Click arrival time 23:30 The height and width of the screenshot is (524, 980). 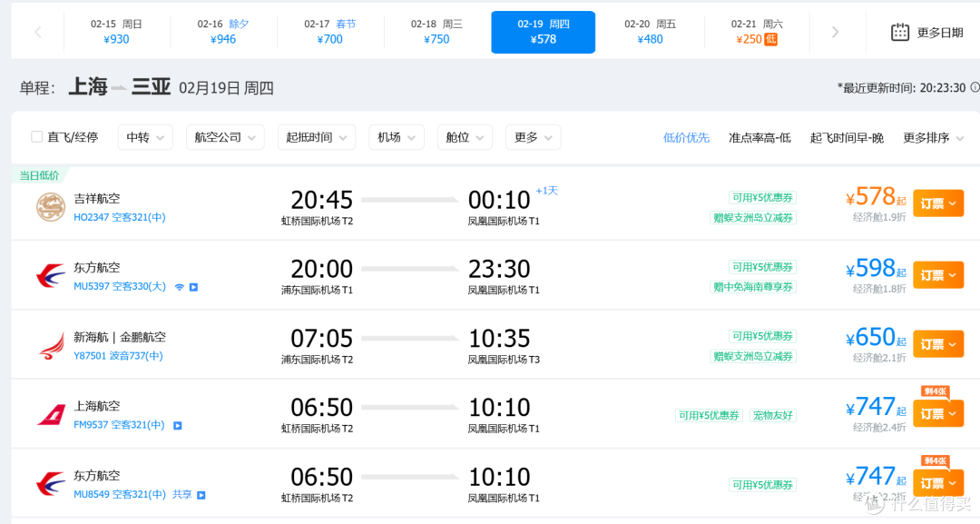[x=499, y=269]
